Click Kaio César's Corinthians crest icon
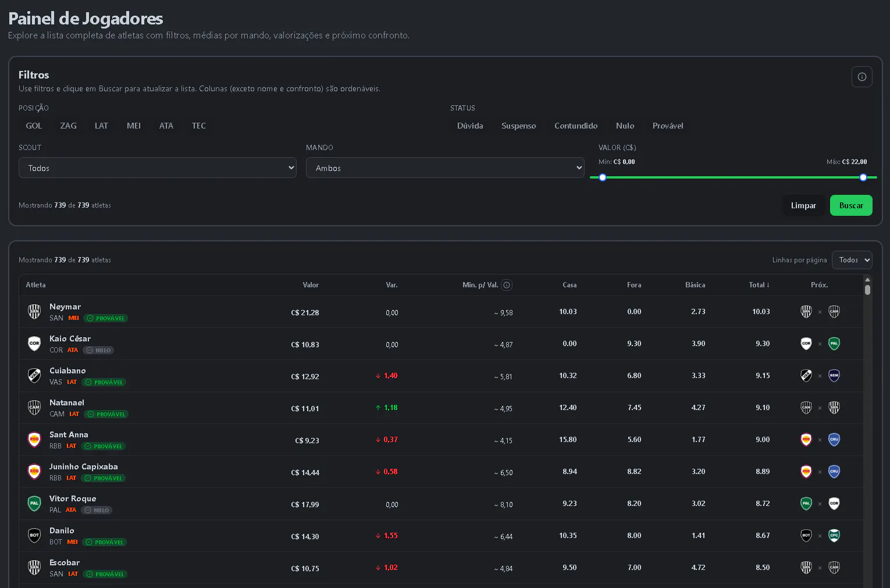This screenshot has width=890, height=588. [x=34, y=344]
